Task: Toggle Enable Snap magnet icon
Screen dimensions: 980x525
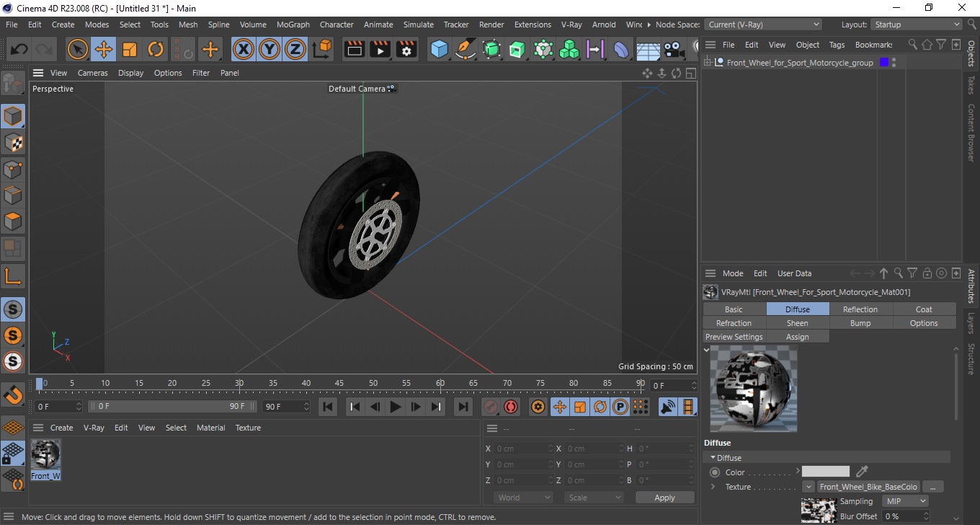Action: click(13, 395)
